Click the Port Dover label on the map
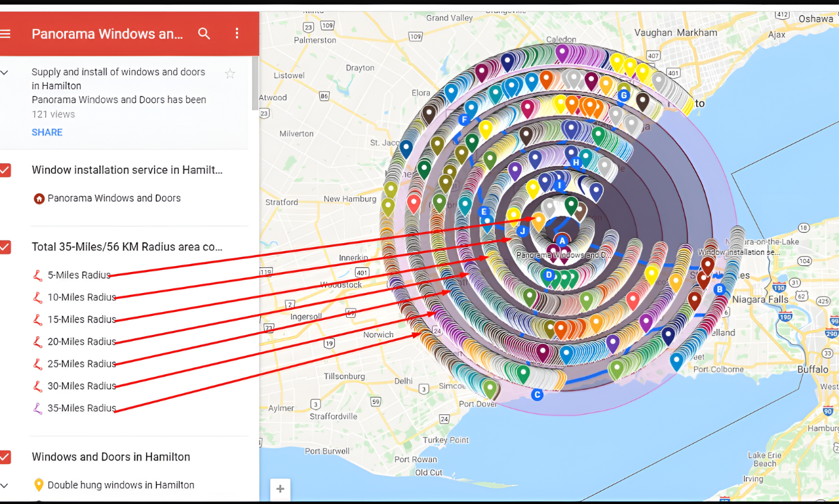The height and width of the screenshot is (504, 839). (x=478, y=404)
